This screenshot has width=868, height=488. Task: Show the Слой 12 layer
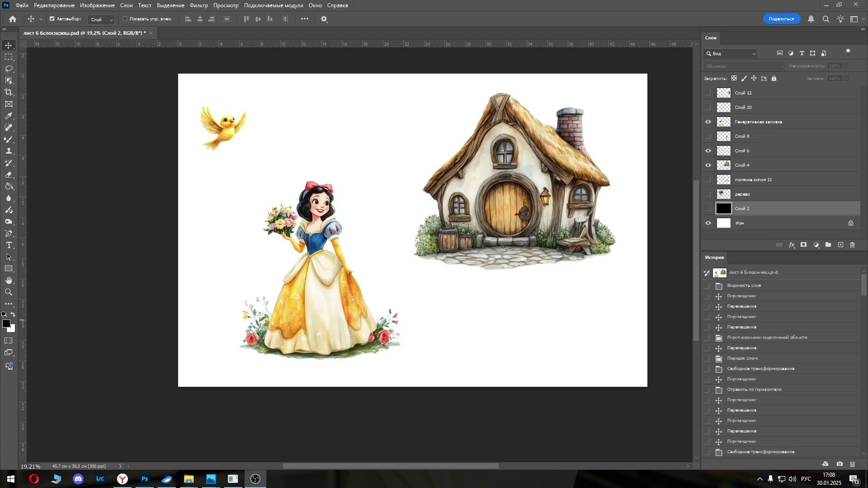point(708,93)
